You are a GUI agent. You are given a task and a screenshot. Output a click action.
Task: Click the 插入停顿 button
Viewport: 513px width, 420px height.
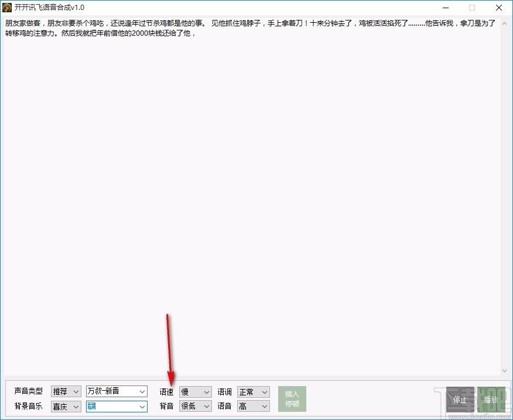(292, 399)
